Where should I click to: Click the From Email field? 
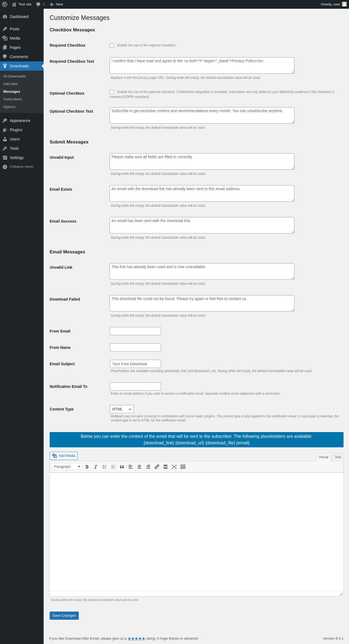(136, 331)
